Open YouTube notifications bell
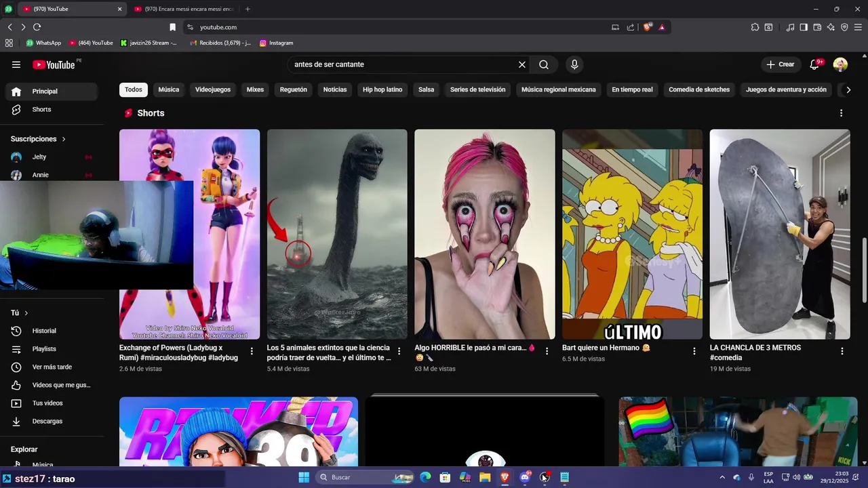 tap(815, 64)
